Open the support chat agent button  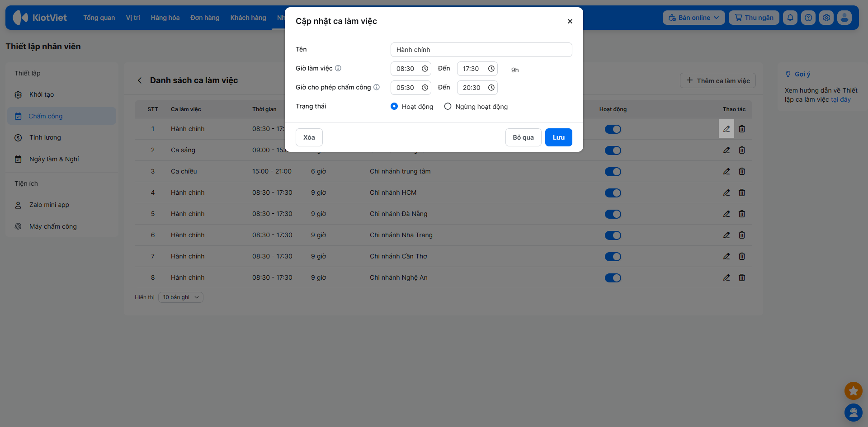point(854,413)
